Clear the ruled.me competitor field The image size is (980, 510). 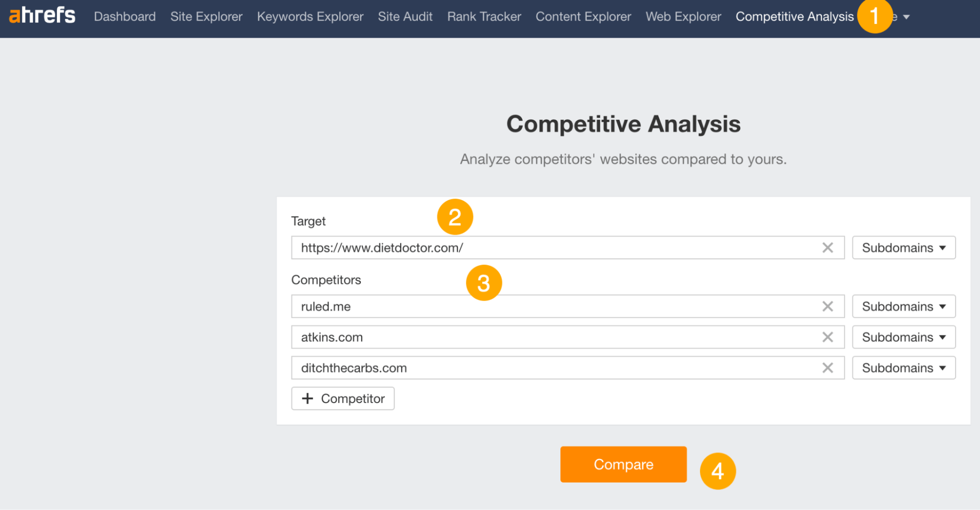[828, 306]
